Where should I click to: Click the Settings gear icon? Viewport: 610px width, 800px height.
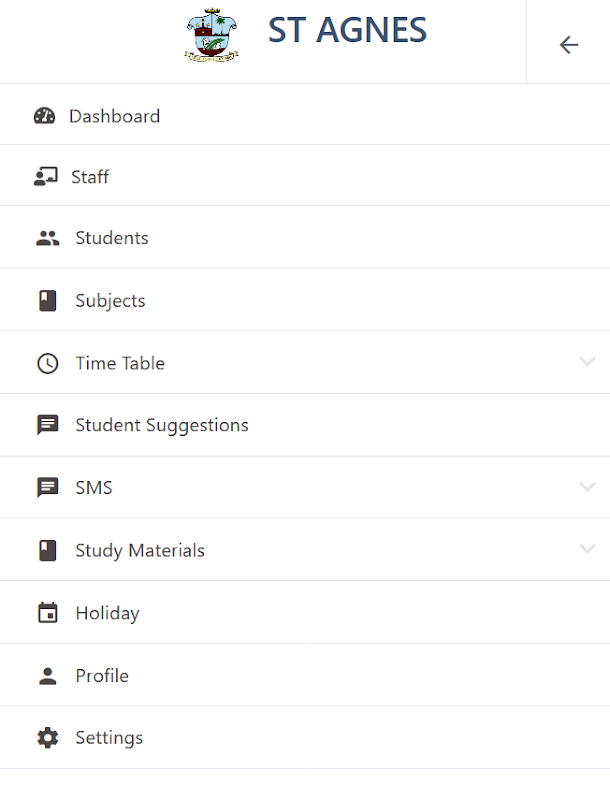[47, 738]
